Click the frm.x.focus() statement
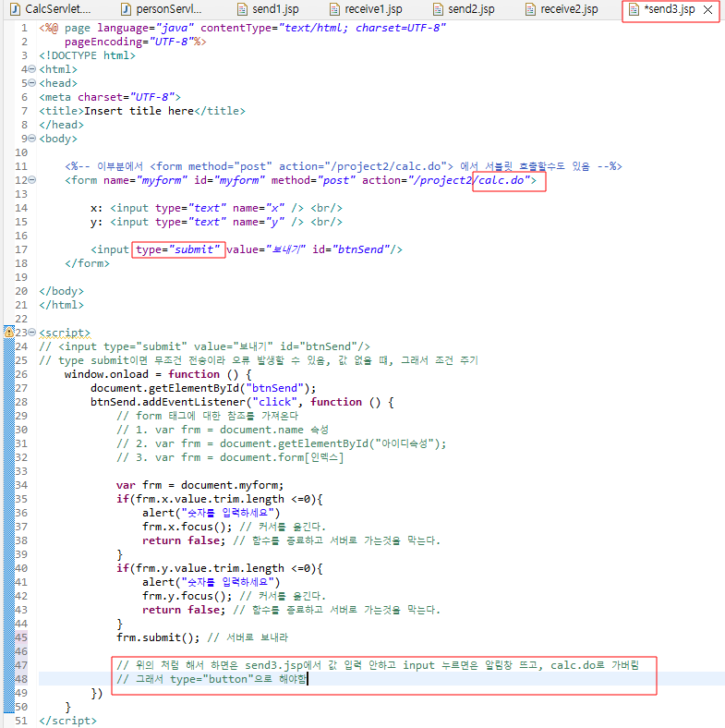The width and height of the screenshot is (725, 728). [187, 527]
